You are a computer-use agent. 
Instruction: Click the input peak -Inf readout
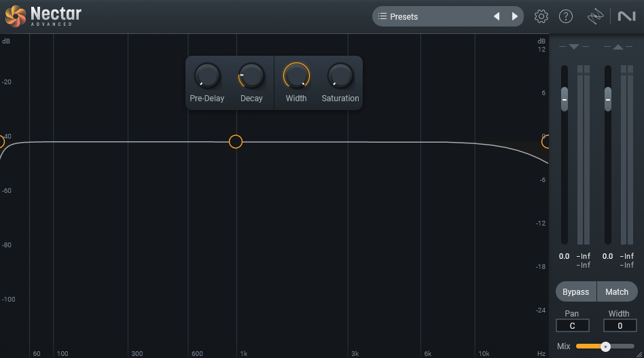tap(584, 256)
